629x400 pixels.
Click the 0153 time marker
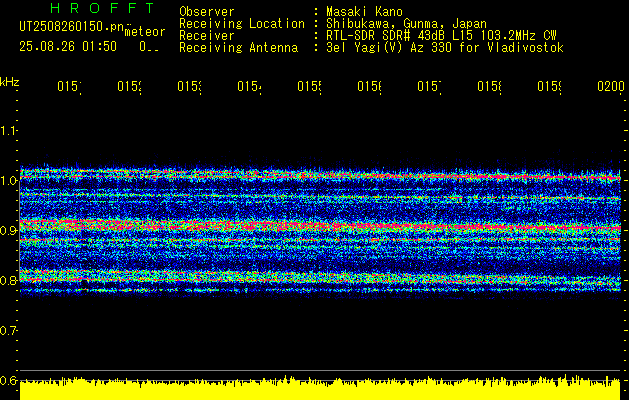(x=189, y=86)
